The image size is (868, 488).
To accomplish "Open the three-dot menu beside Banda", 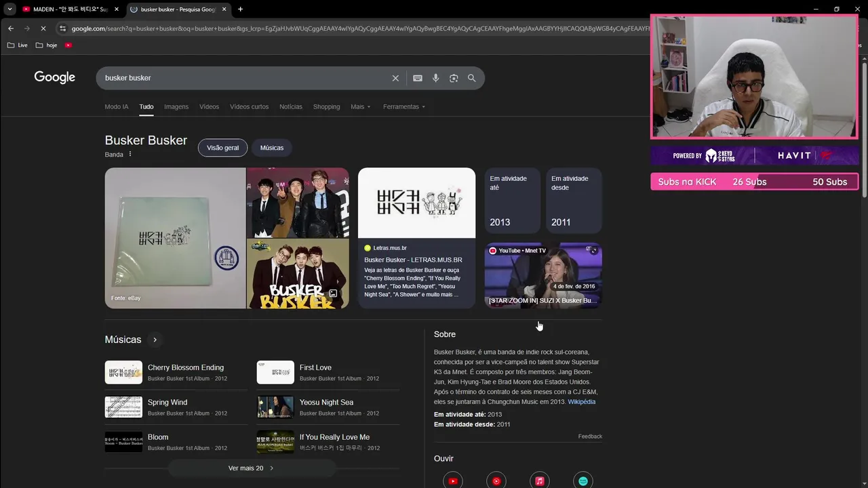I will [130, 154].
